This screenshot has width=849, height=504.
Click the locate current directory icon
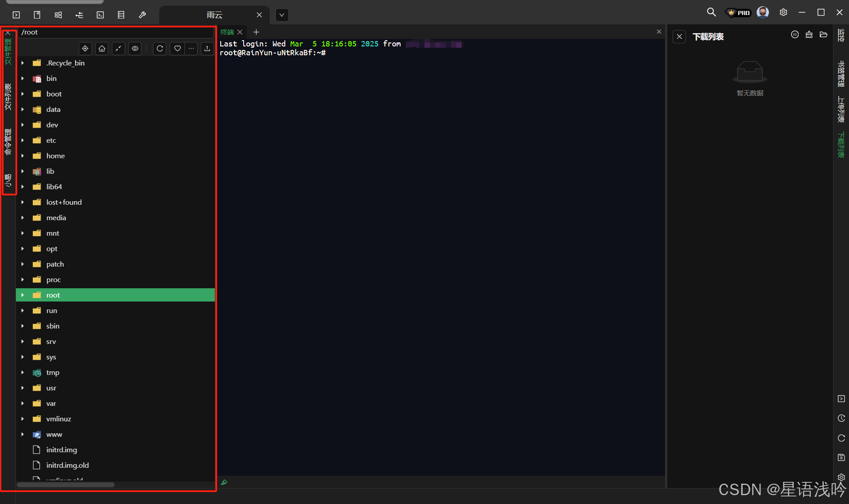[85, 49]
